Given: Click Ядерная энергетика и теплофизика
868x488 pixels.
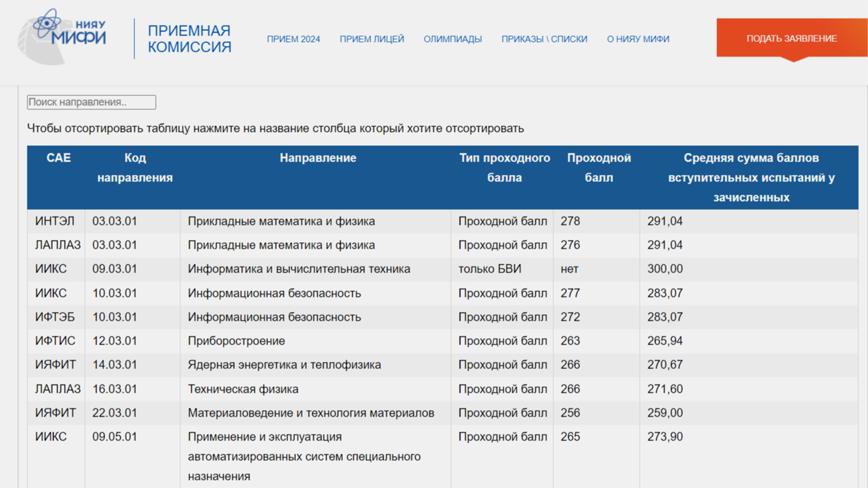Looking at the screenshot, I should 285,365.
